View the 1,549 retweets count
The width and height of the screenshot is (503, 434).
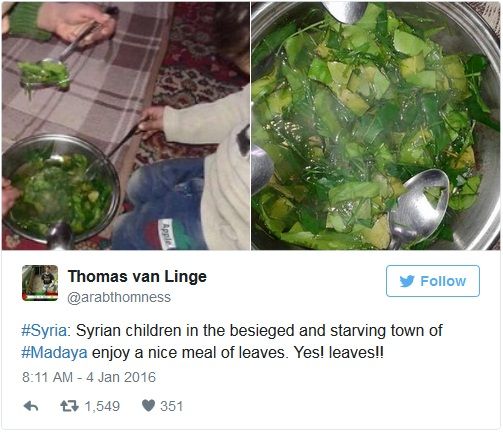click(102, 406)
